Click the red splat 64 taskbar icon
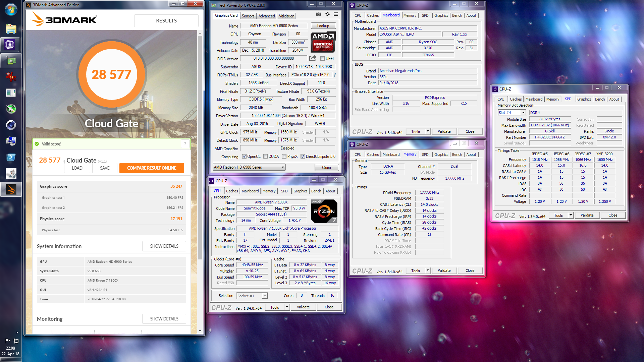The image size is (644, 362). coord(11,77)
